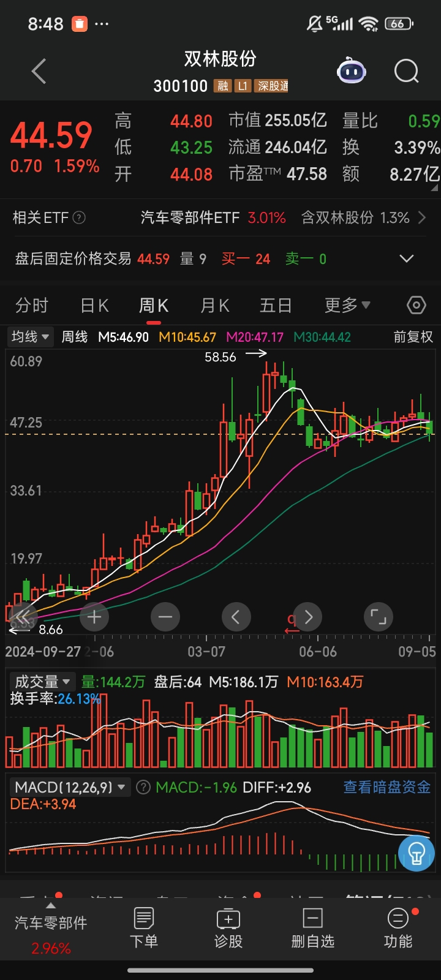This screenshot has width=441, height=980.
Task: Expand 汽车零部件 sector bar arrow
Action: (51, 906)
